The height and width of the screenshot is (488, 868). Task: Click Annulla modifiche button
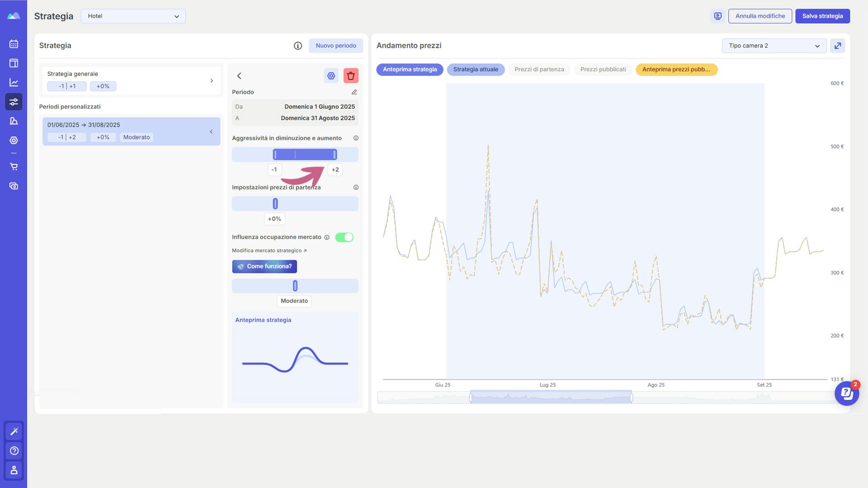pyautogui.click(x=760, y=16)
